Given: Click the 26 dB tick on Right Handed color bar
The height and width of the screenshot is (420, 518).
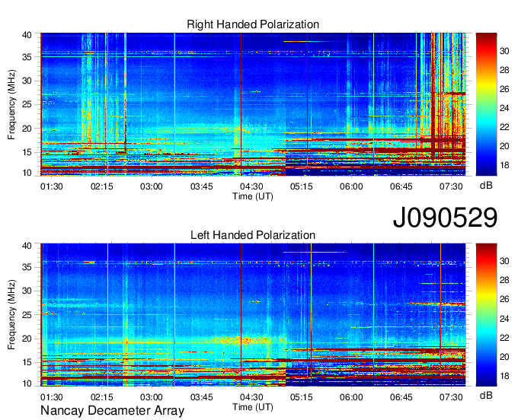Looking at the screenshot, I should click(x=504, y=90).
